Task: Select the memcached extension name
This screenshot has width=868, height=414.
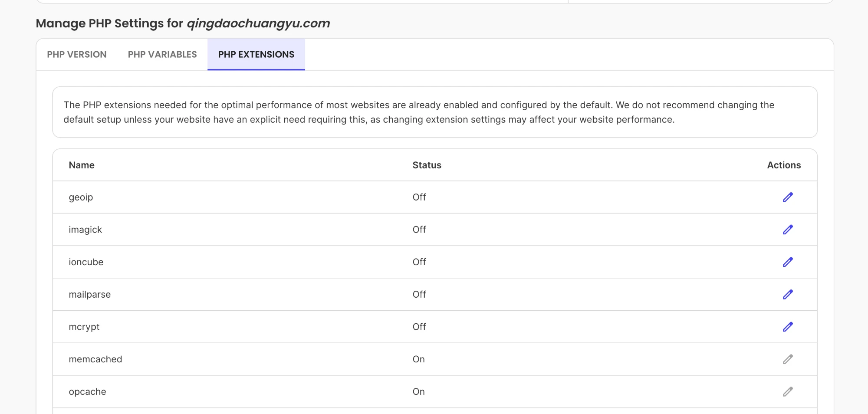Action: coord(95,359)
